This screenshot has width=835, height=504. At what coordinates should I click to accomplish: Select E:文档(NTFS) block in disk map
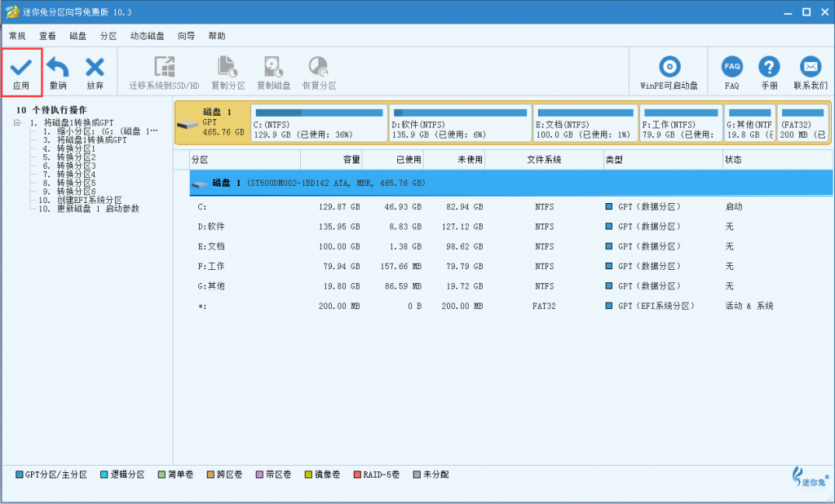coord(585,124)
